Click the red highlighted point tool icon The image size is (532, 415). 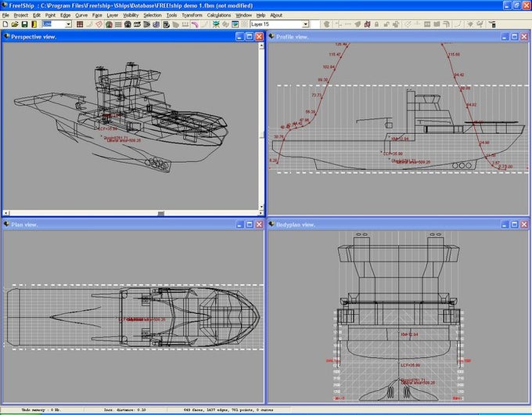click(367, 24)
